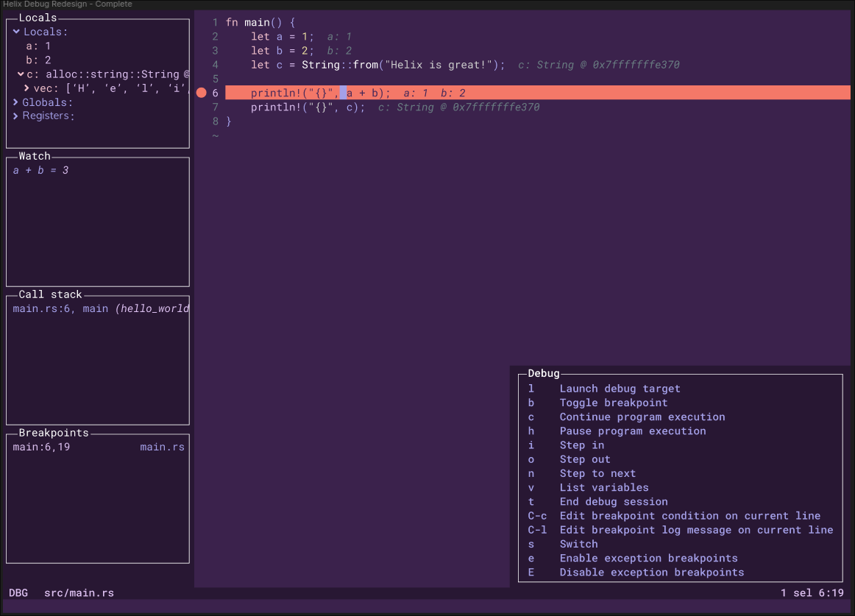Screen dimensions: 855x616
Task: Choose List variables in Debug menu
Action: tap(604, 487)
